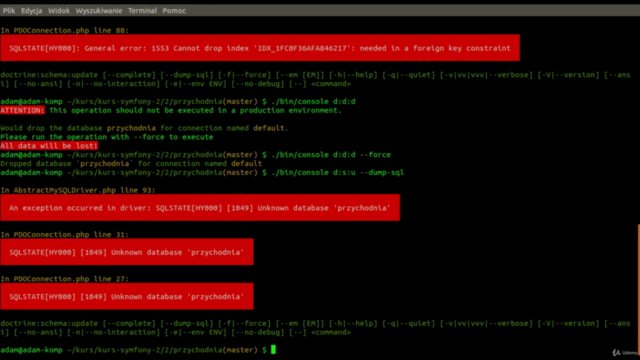
Task: Click 'In AbstractMySQLDriver.php line 93:' text
Action: click(x=78, y=190)
